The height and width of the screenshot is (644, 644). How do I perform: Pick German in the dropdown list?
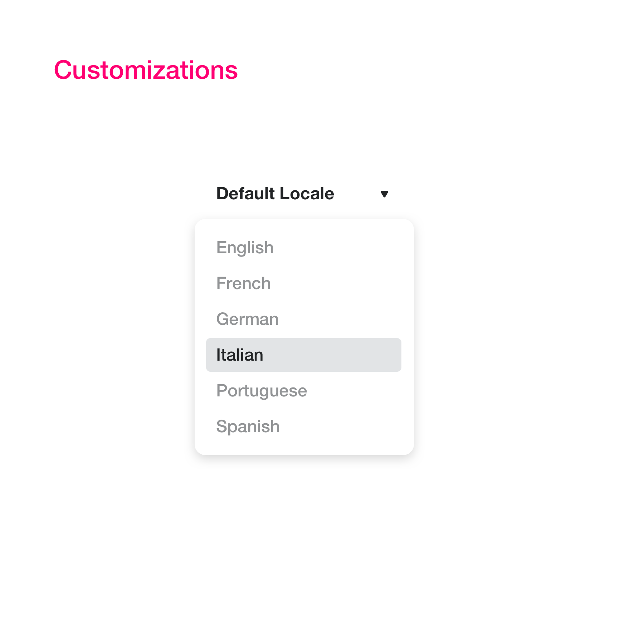click(x=303, y=319)
